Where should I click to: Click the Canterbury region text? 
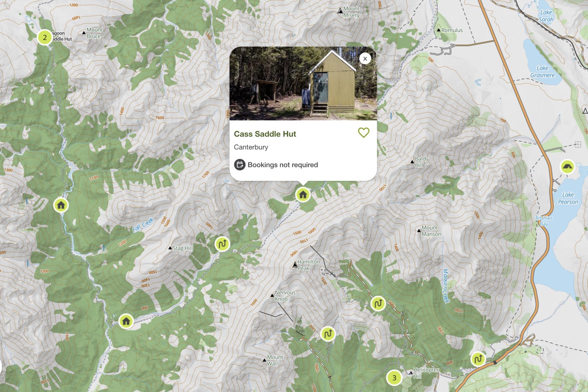pos(251,147)
